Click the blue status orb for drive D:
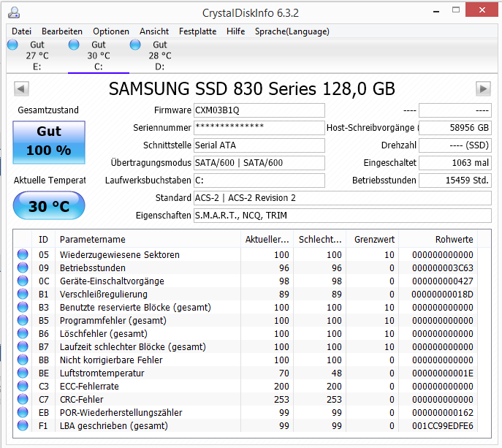The width and height of the screenshot is (502, 448). point(135,45)
